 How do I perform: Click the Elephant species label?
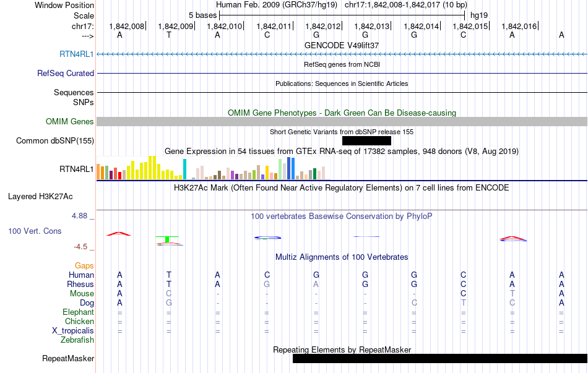click(79, 312)
